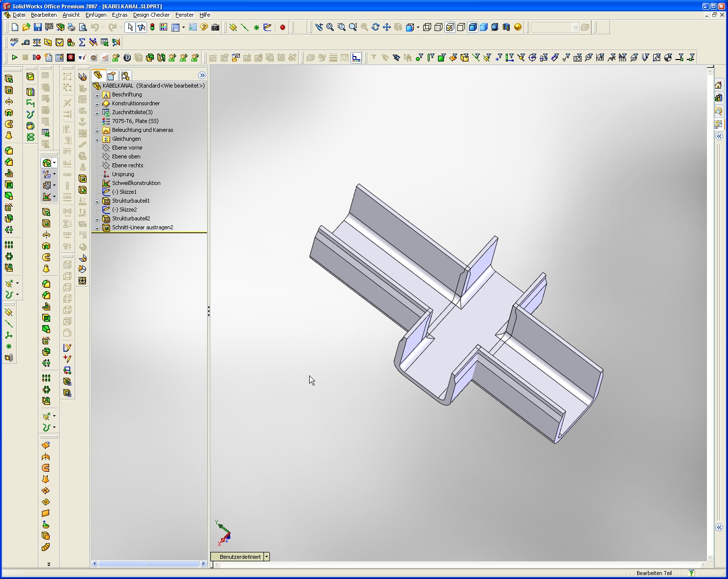Click the Save diskette icon

[x=38, y=28]
